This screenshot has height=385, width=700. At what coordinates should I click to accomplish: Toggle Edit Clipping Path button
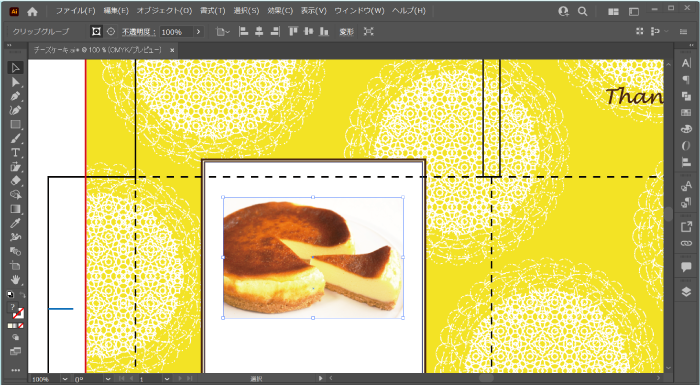pos(96,31)
